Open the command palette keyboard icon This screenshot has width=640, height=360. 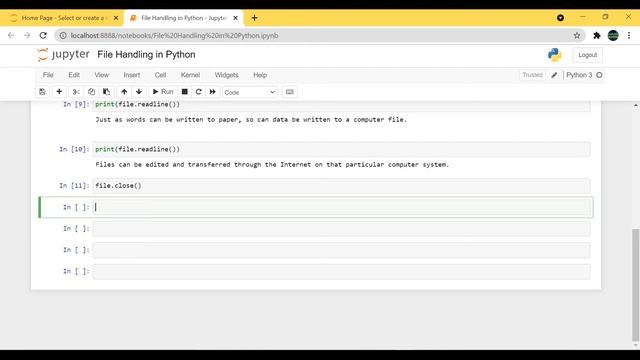tap(289, 92)
